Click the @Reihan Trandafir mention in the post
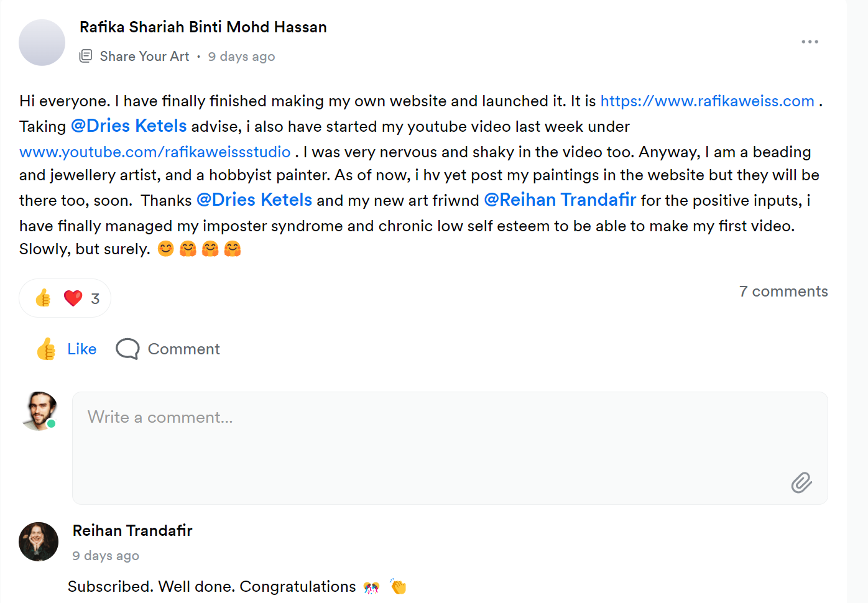The height and width of the screenshot is (603, 868). [x=560, y=200]
